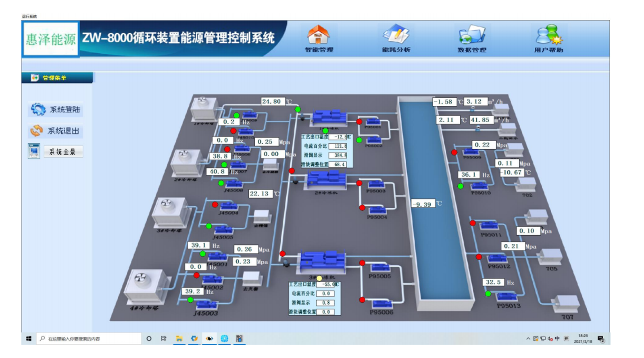The image size is (644, 358).
Task: Open the Windows Start menu
Action: [29, 339]
